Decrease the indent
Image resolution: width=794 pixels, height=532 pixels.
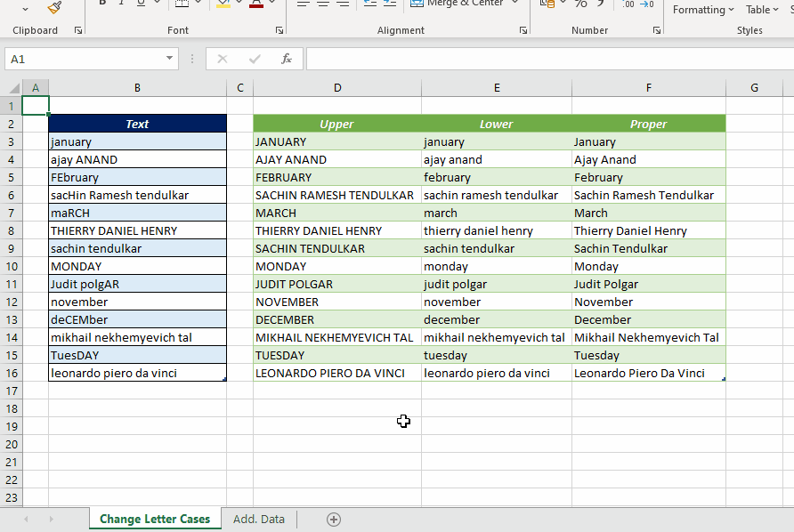pos(370,3)
